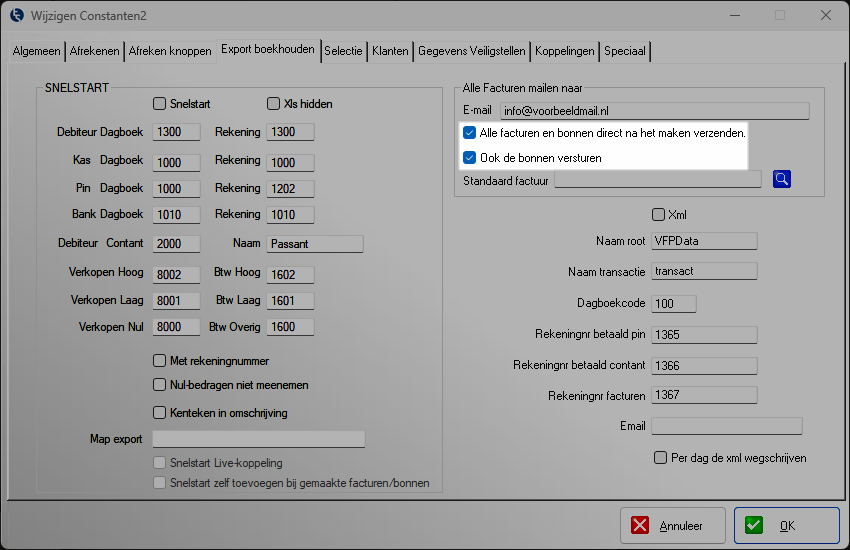Click the Verkopen Laag field 8001

[176, 301]
